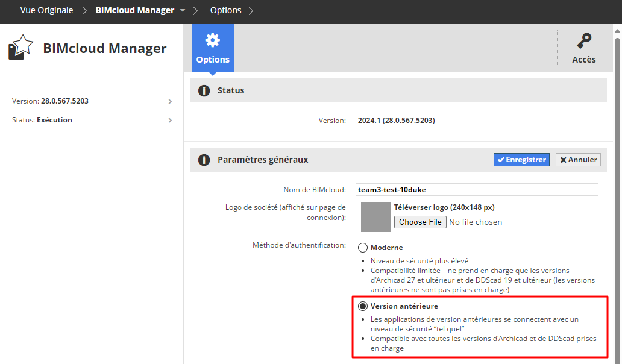Click the 'Méthode d'authentification:' label
622x364 pixels.
[299, 245]
